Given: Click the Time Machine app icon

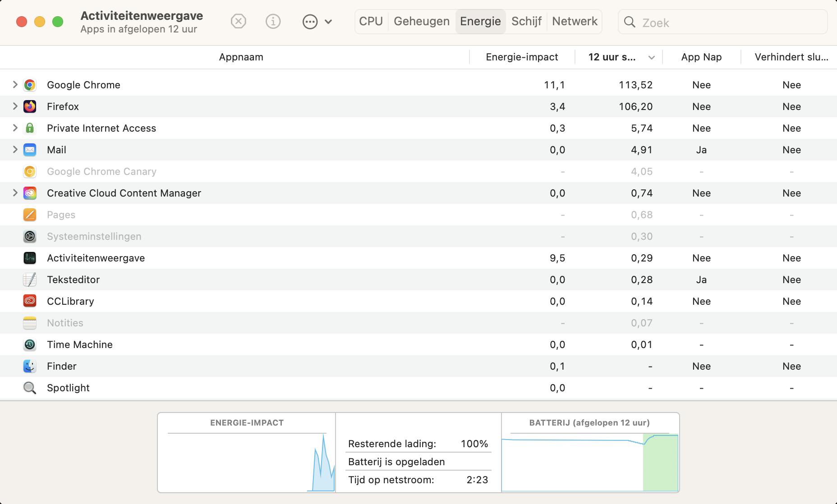Looking at the screenshot, I should [30, 344].
